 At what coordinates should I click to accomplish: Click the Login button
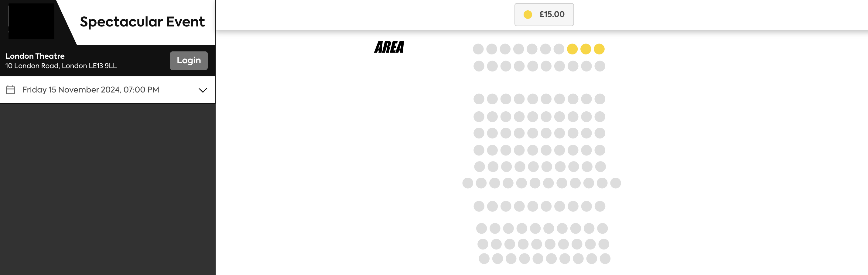(x=189, y=61)
